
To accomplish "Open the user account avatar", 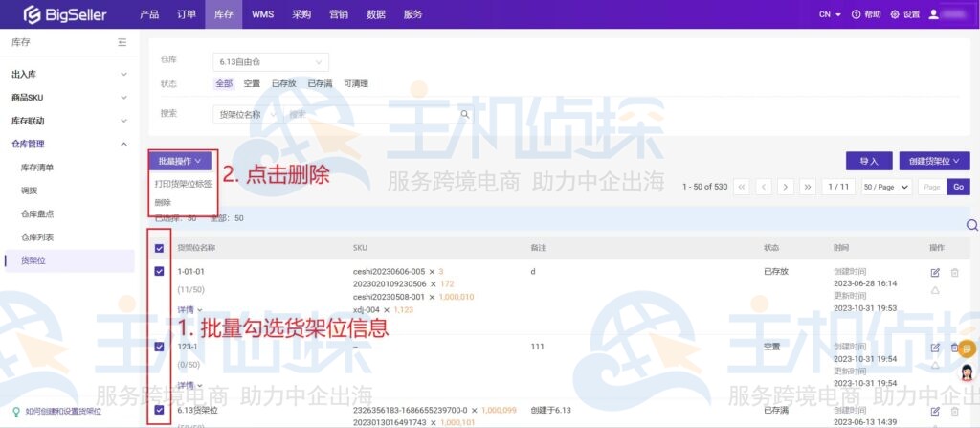I will tap(933, 14).
